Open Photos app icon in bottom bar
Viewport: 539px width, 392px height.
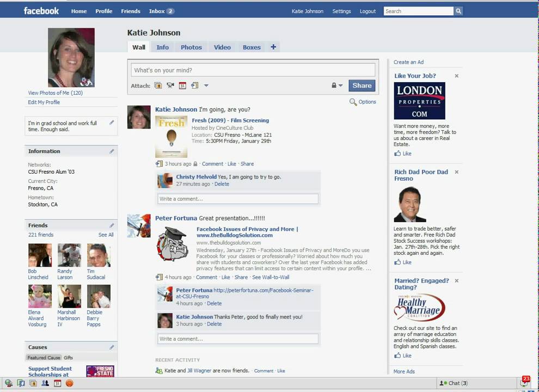pyautogui.click(x=33, y=383)
